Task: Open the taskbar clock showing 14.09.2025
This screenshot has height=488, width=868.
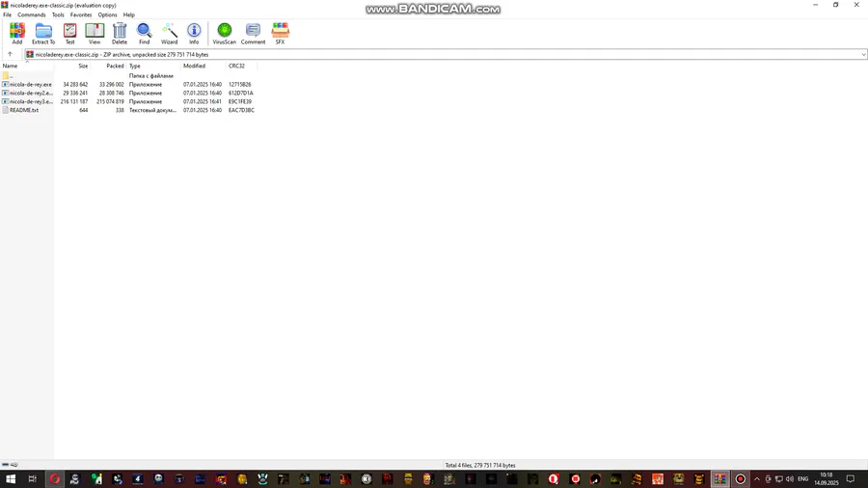Action: coord(826,479)
